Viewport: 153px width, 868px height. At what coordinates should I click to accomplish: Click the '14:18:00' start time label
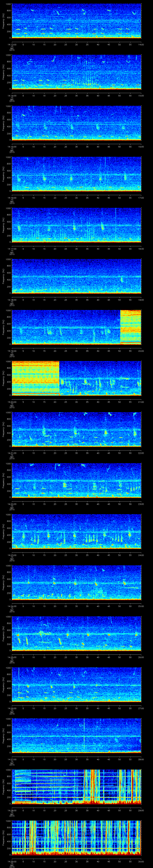point(12,300)
